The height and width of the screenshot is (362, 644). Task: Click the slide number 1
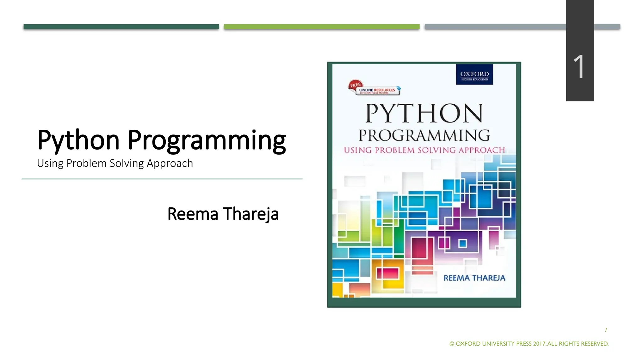point(579,67)
